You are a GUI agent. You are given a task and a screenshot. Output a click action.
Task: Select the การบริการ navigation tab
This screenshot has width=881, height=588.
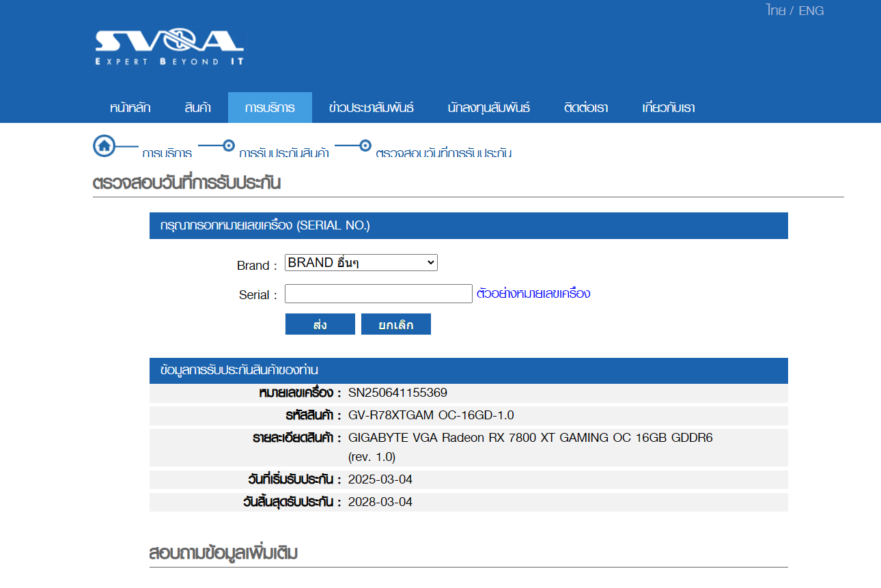(x=270, y=108)
